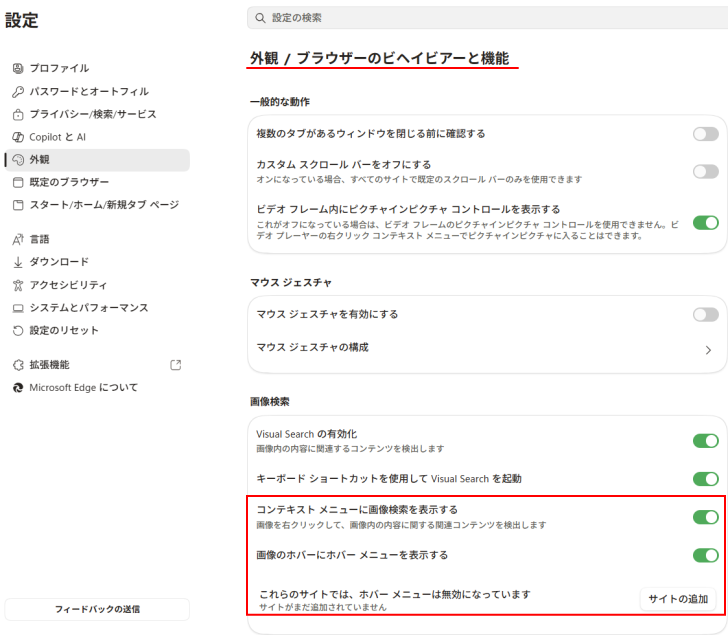Click the マウス ジェスチャ section heading
The image size is (728, 635).
(x=291, y=283)
